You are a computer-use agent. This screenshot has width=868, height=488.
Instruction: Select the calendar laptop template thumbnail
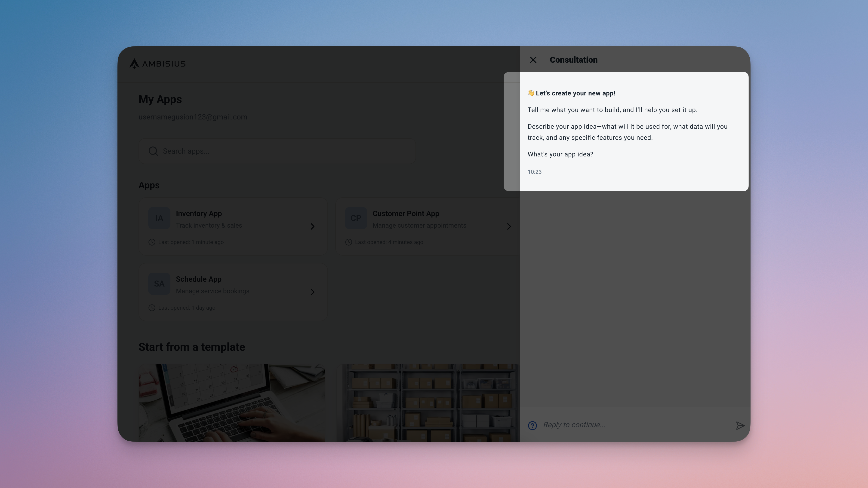coord(232,403)
